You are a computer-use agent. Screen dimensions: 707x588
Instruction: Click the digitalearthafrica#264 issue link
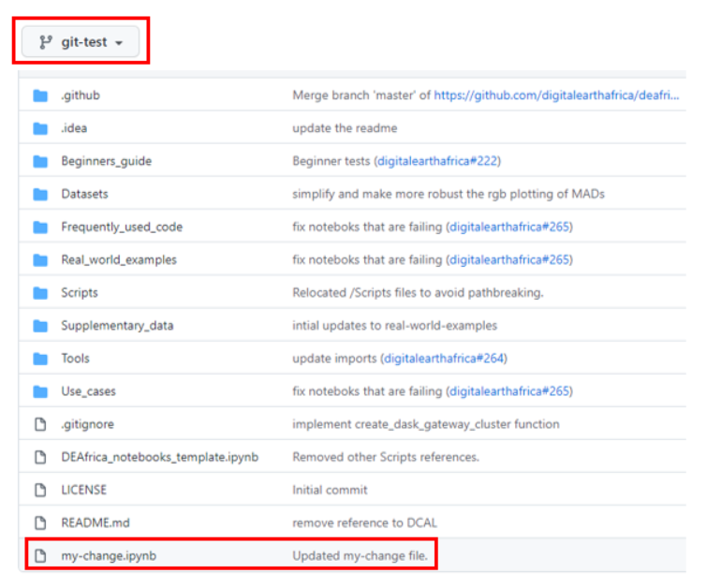click(x=445, y=359)
